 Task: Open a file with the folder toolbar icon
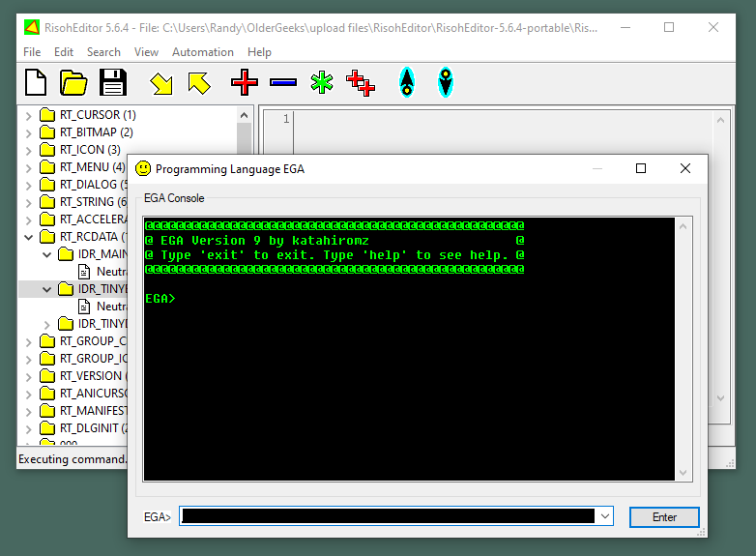(73, 82)
